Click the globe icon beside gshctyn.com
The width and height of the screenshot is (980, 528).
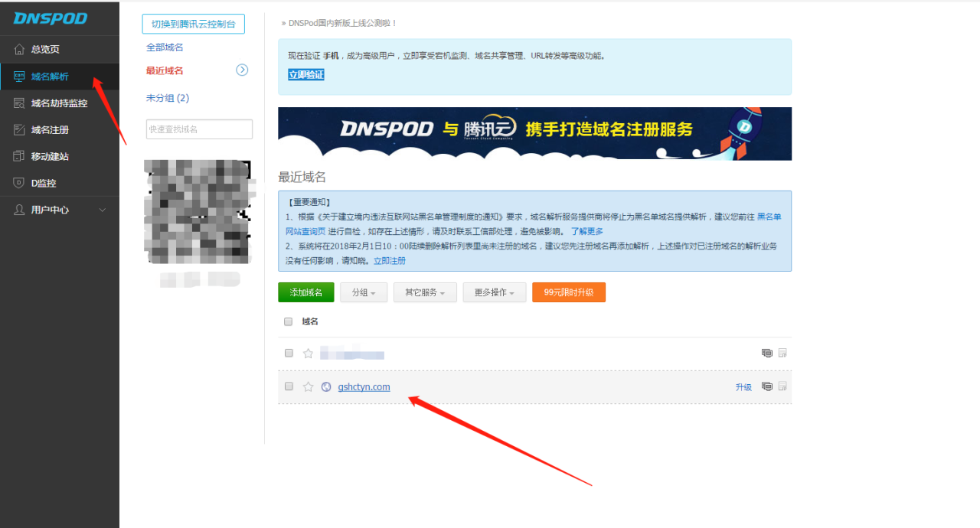(326, 386)
